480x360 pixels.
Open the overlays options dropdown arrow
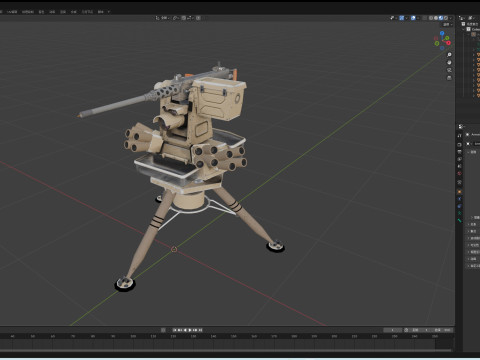click(x=418, y=18)
